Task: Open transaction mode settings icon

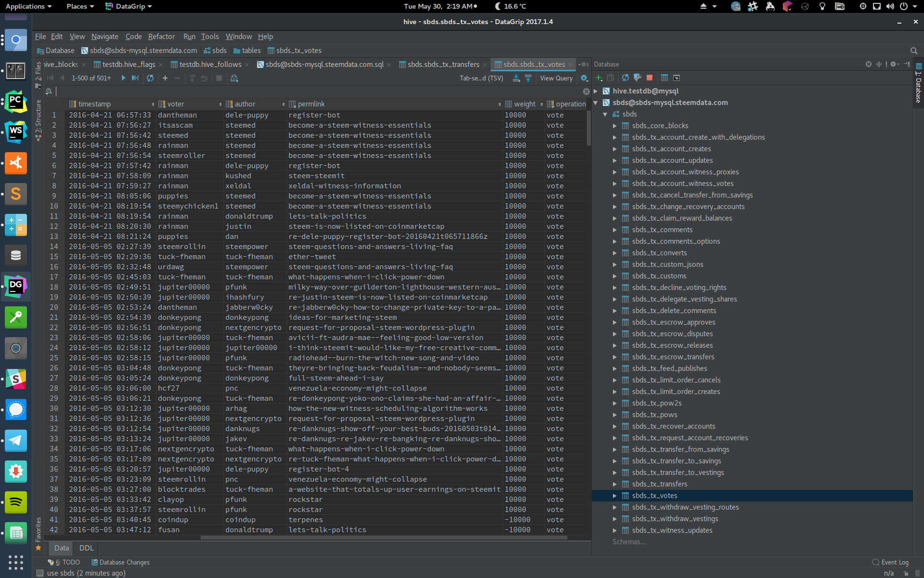Action: pyautogui.click(x=234, y=78)
